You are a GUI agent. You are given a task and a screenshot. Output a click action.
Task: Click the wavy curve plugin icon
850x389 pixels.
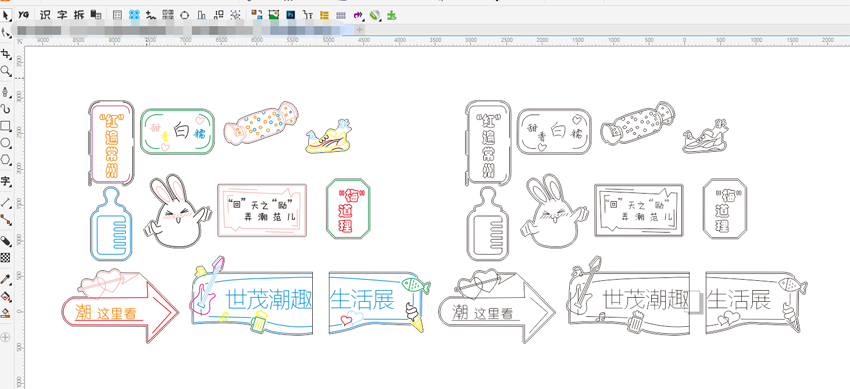151,15
